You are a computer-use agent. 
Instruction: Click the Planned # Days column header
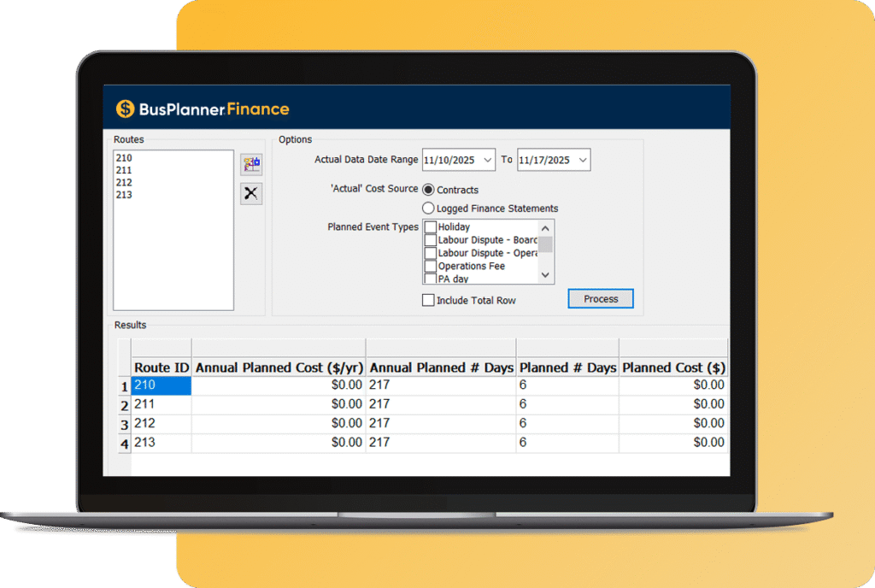click(x=567, y=367)
